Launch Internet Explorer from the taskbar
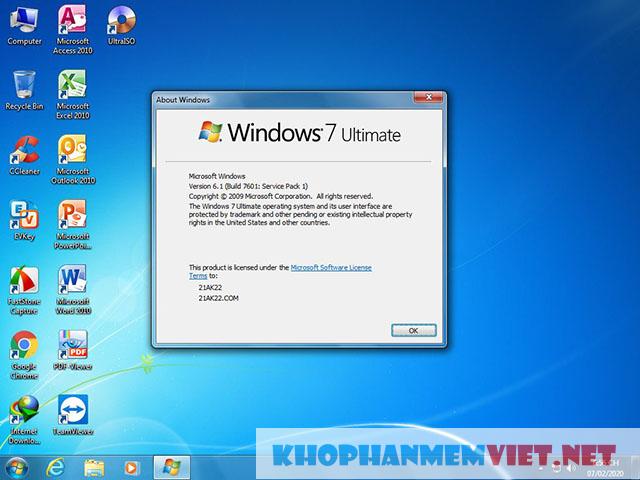Screen dimensions: 640x480 click(x=55, y=468)
